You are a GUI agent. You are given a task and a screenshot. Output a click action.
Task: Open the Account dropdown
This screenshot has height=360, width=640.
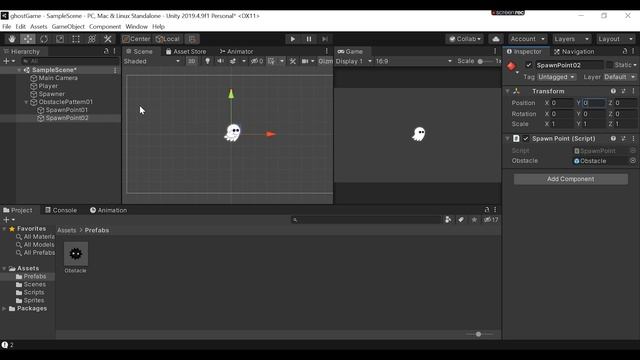pos(527,39)
